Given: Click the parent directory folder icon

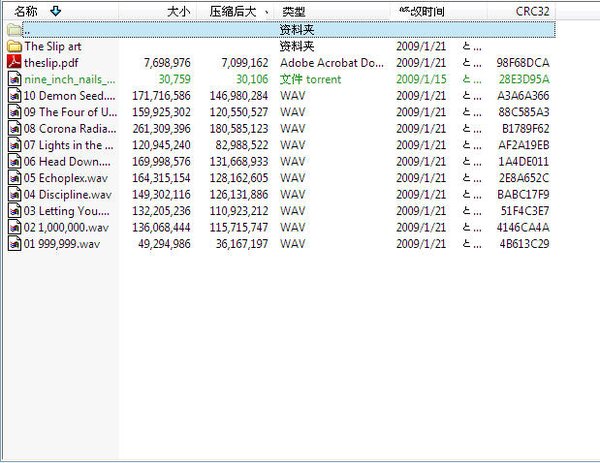Looking at the screenshot, I should 14,30.
